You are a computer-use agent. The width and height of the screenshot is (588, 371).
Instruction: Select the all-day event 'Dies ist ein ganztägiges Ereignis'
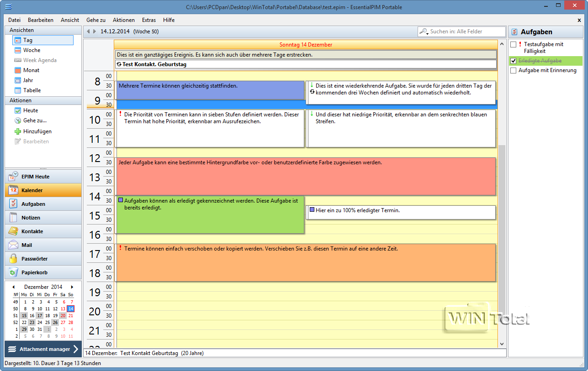(x=306, y=55)
